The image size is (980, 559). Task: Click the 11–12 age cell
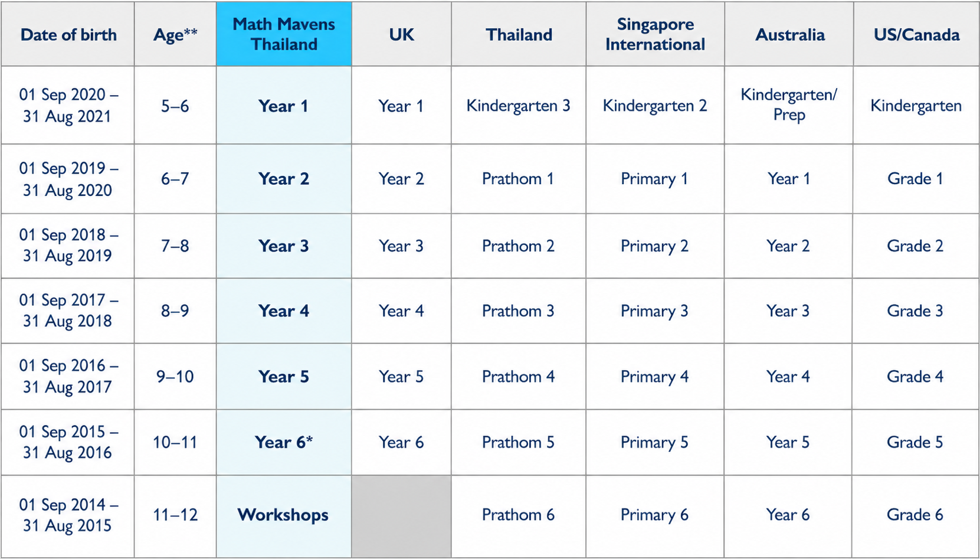(x=175, y=516)
